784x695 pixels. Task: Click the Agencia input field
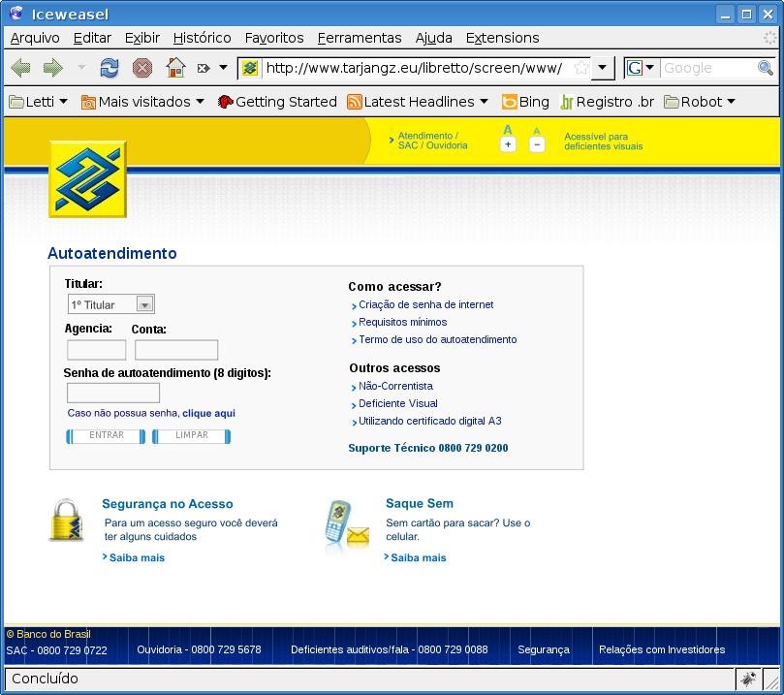tap(97, 350)
